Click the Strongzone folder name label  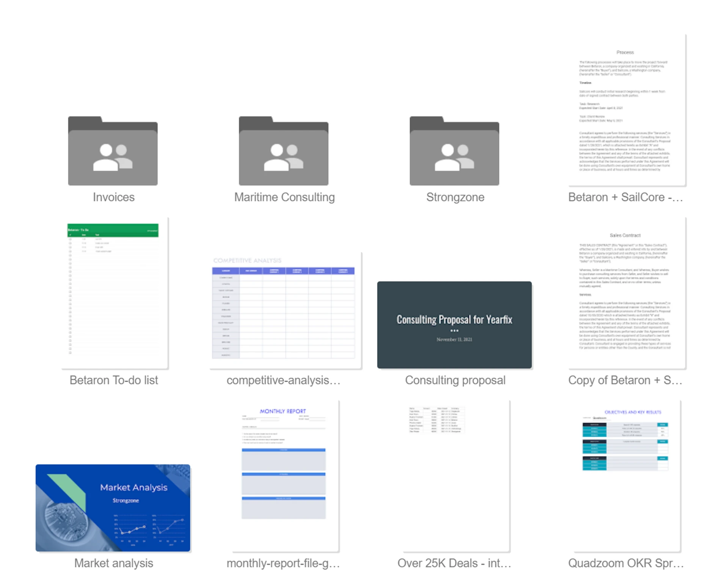(x=455, y=197)
